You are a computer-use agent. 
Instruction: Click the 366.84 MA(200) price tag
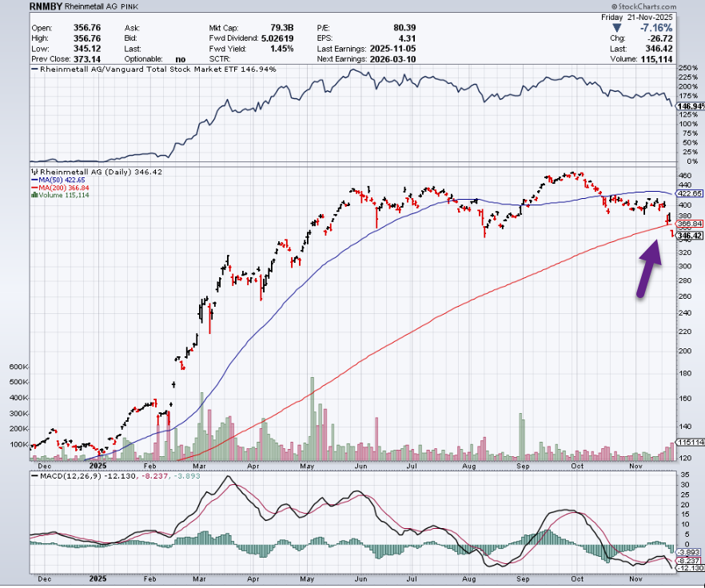[690, 224]
